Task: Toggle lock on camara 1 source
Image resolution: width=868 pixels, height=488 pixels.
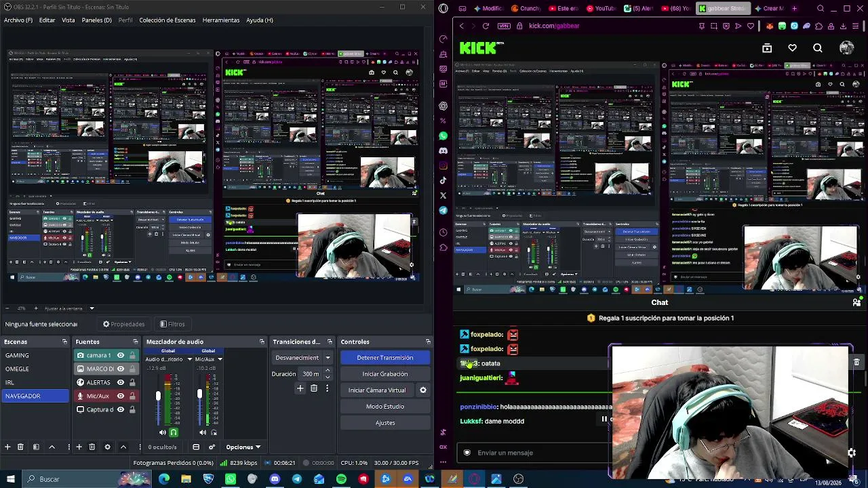Action: 132,355
